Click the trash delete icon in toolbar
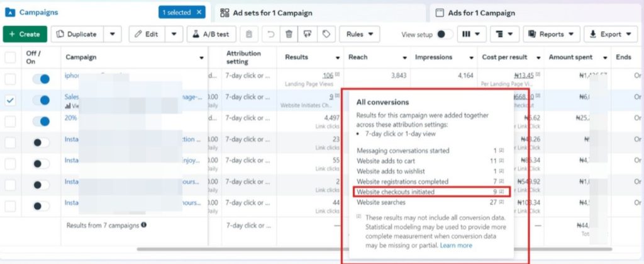The height and width of the screenshot is (264, 644). pyautogui.click(x=289, y=34)
